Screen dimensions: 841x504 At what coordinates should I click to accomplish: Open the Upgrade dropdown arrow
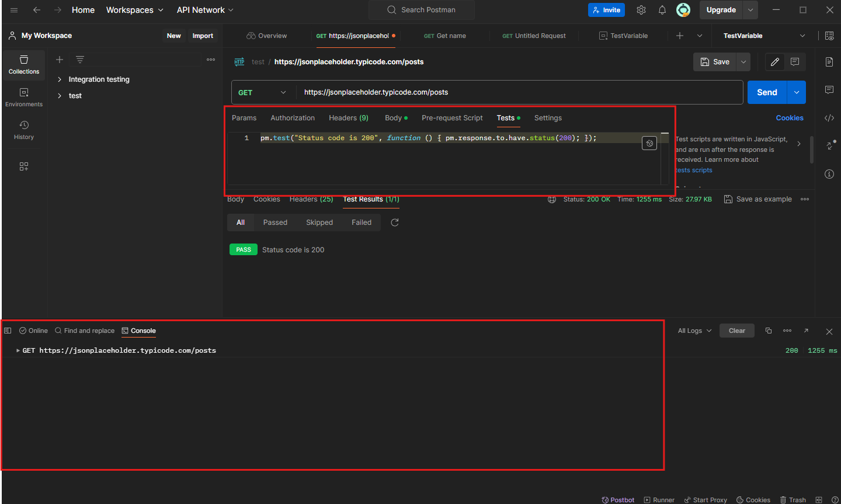750,10
